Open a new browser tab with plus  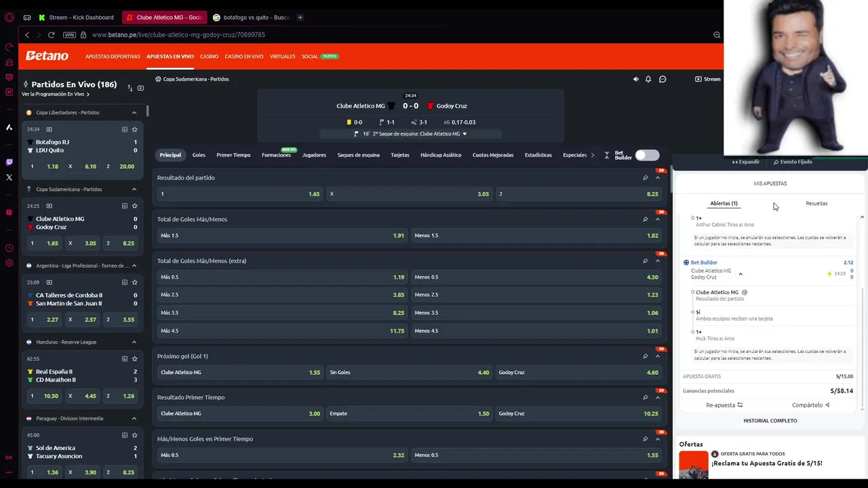300,17
